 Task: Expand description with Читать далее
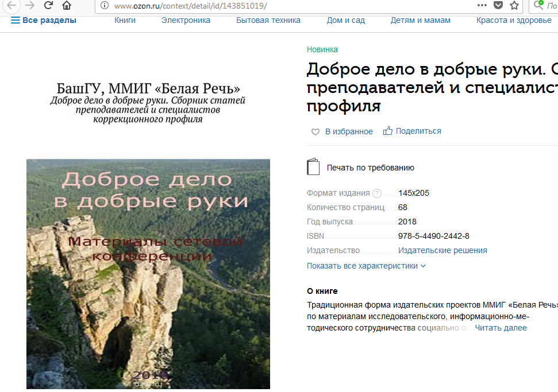click(501, 328)
